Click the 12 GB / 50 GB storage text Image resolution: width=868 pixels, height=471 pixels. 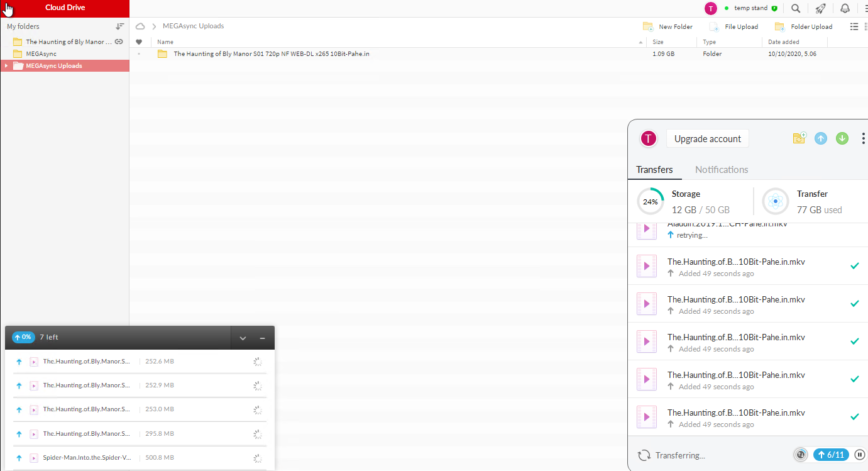tap(700, 210)
